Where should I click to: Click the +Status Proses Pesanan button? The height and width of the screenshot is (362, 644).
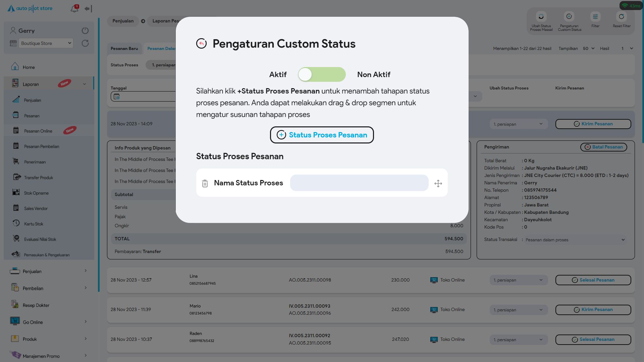tap(322, 135)
